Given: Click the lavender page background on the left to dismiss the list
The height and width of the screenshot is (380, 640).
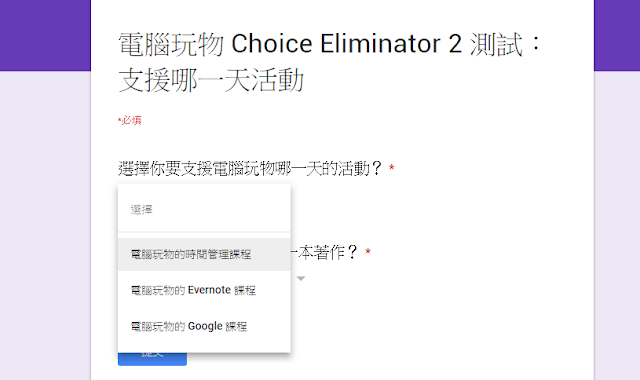Looking at the screenshot, I should (45, 225).
